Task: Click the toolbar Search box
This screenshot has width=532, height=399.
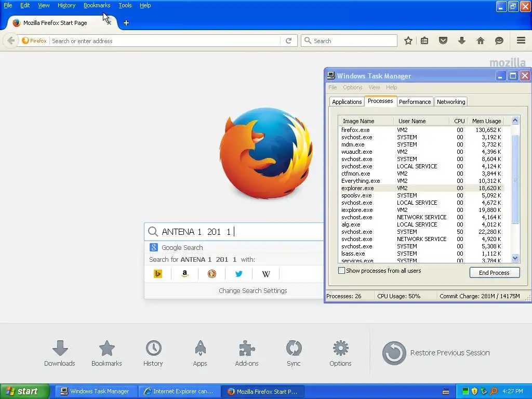Action: [x=349, y=41]
